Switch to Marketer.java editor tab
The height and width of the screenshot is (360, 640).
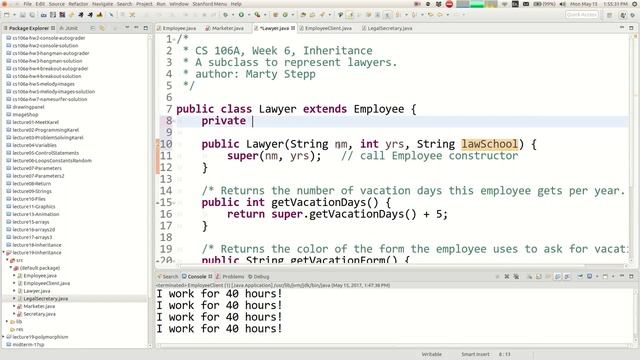point(225,28)
